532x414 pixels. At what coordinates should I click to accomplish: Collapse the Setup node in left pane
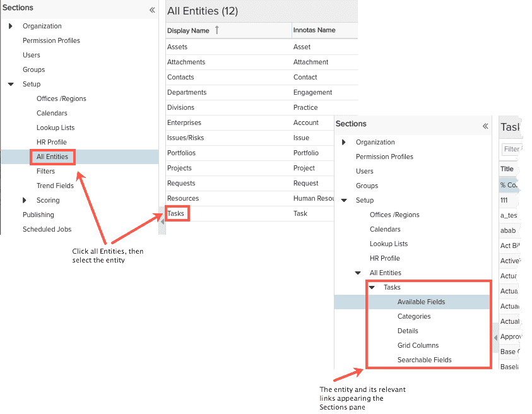10,85
